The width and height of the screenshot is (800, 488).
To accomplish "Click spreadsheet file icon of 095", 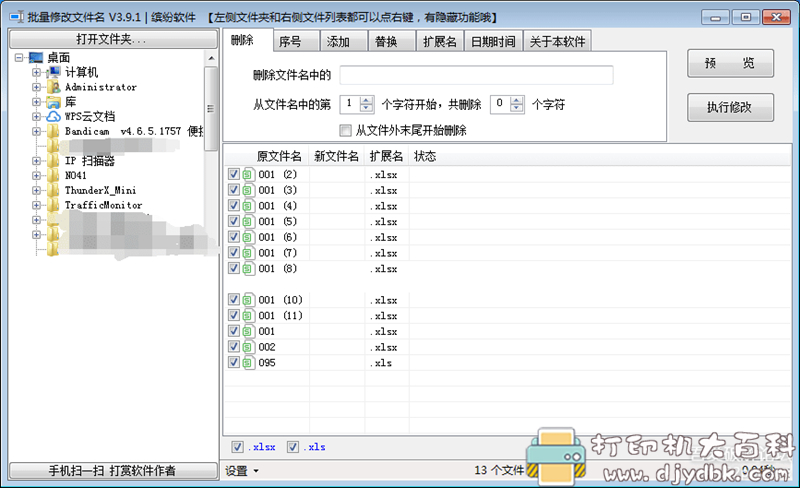I will (x=248, y=363).
